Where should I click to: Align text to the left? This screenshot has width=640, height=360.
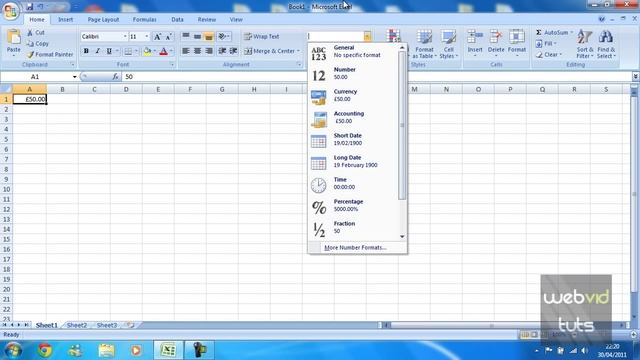(186, 51)
